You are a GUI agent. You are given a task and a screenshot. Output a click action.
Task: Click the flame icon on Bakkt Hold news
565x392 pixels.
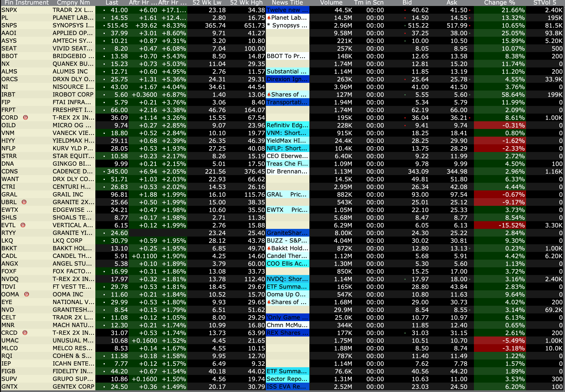[269, 248]
